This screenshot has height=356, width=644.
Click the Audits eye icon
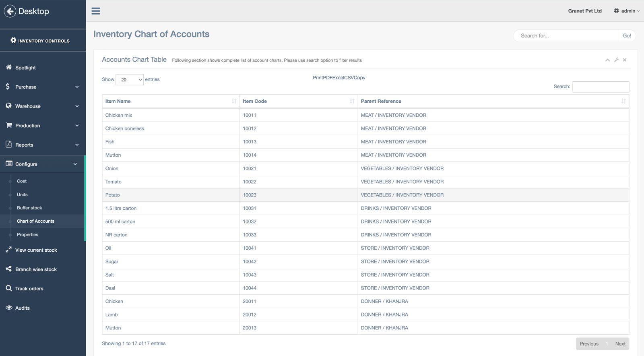tap(9, 307)
